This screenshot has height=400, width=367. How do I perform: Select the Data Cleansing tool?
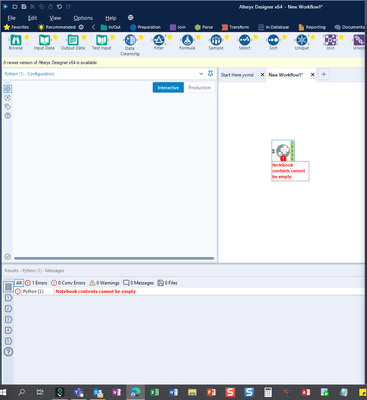pyautogui.click(x=130, y=40)
